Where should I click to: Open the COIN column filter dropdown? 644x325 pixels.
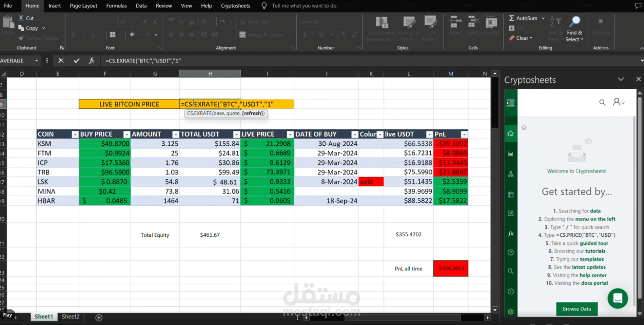point(75,134)
